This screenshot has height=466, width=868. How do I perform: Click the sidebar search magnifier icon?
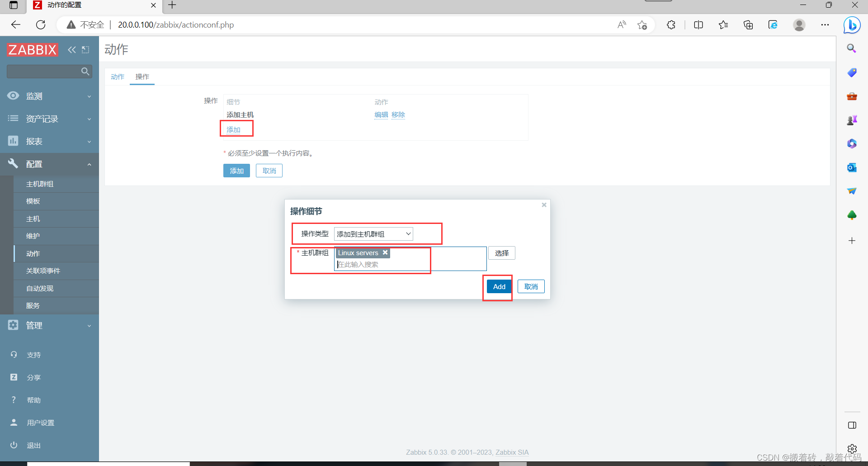click(x=85, y=71)
